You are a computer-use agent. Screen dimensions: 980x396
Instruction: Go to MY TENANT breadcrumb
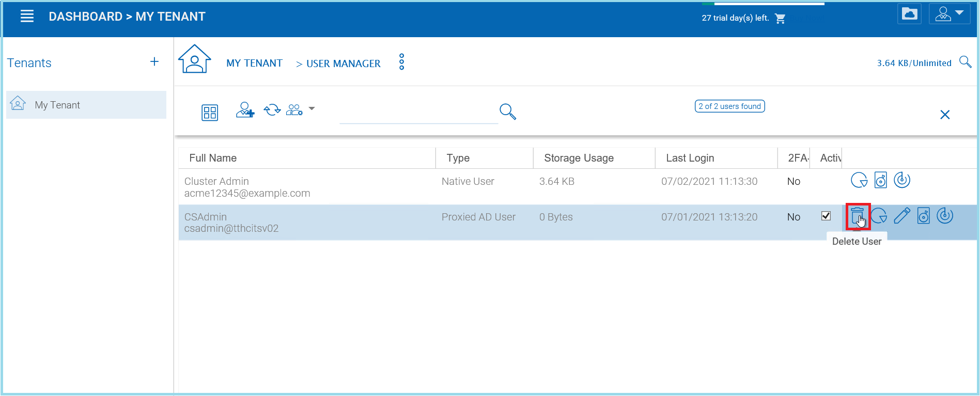(x=254, y=63)
